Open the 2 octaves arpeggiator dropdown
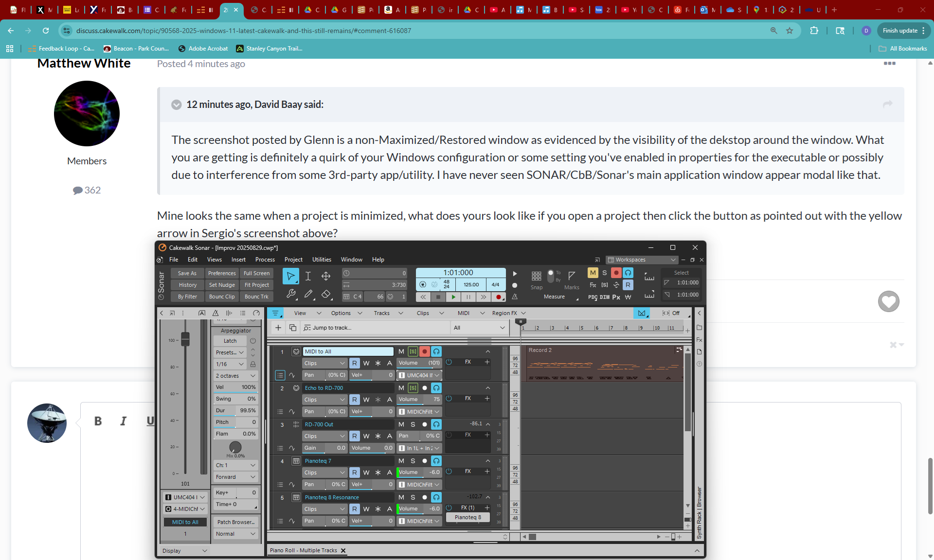This screenshot has width=934, height=560. coord(236,376)
